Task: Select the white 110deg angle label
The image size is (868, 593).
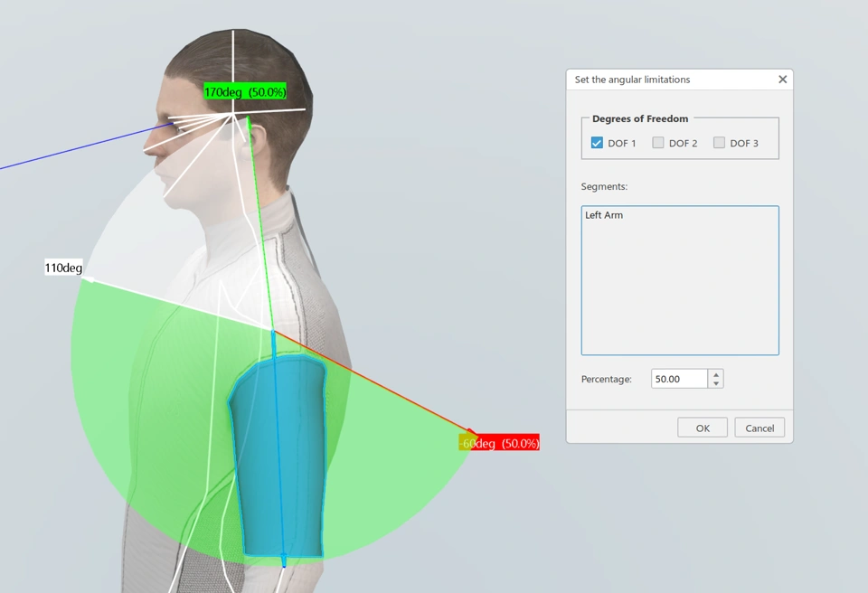Action: coord(64,268)
